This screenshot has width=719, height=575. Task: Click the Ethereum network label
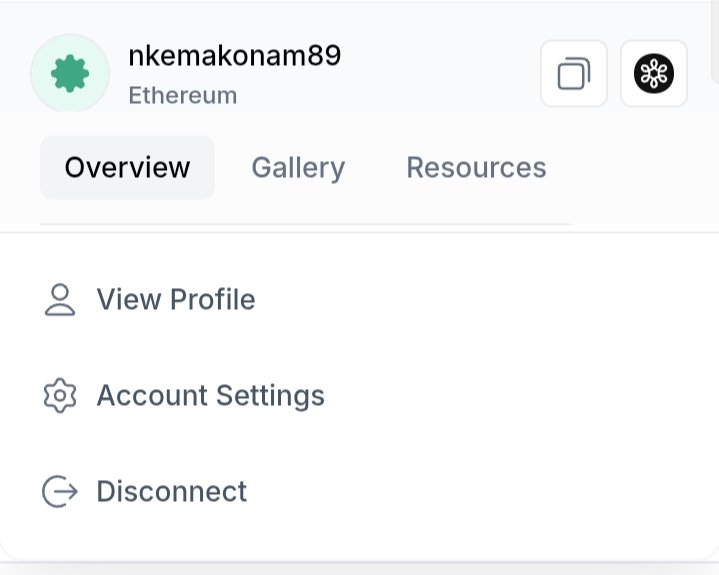[183, 95]
